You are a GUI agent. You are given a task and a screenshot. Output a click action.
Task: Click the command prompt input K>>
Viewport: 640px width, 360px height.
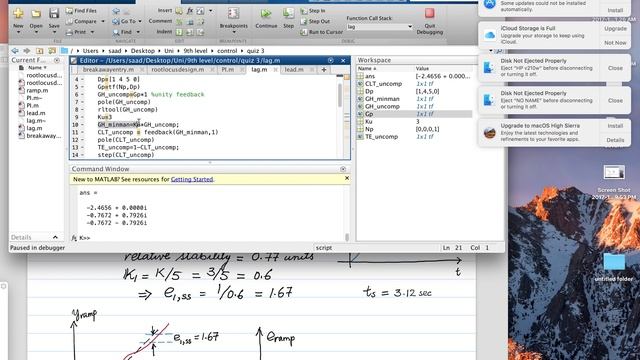(85, 238)
